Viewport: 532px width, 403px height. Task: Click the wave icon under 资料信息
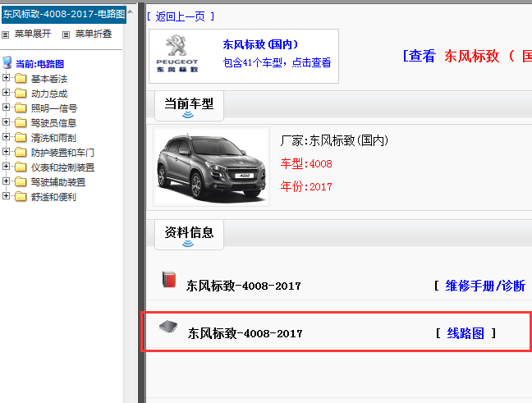(x=188, y=244)
